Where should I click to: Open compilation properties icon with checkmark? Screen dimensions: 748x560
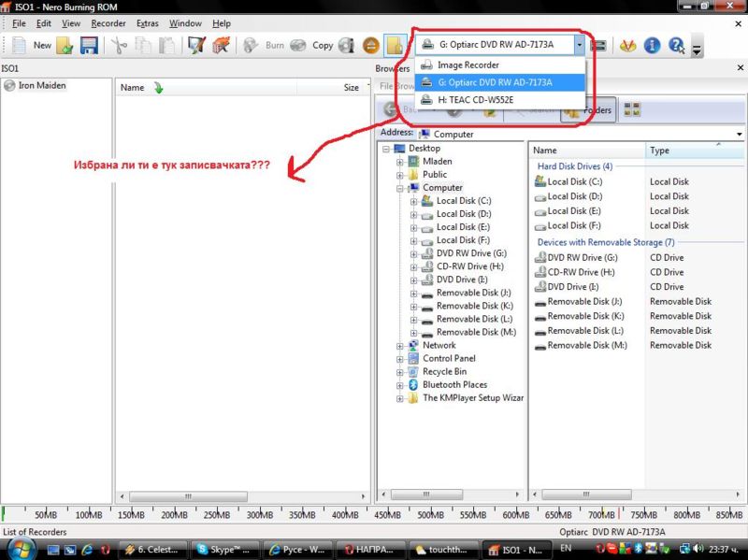196,46
